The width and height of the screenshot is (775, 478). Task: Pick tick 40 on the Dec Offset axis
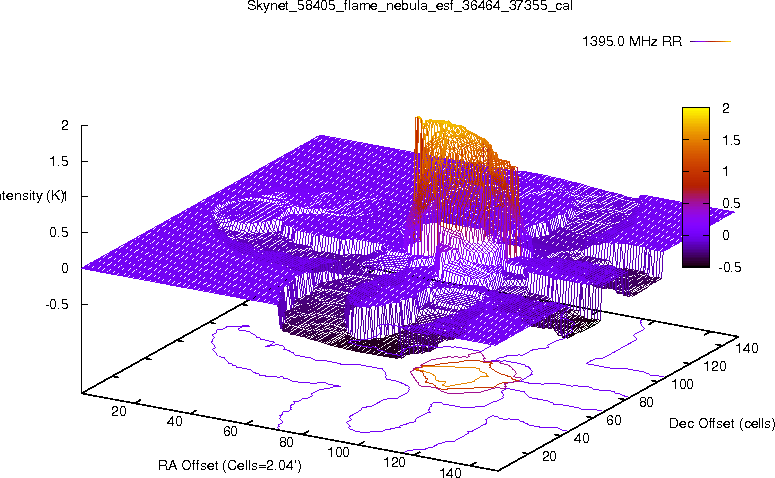pyautogui.click(x=581, y=438)
